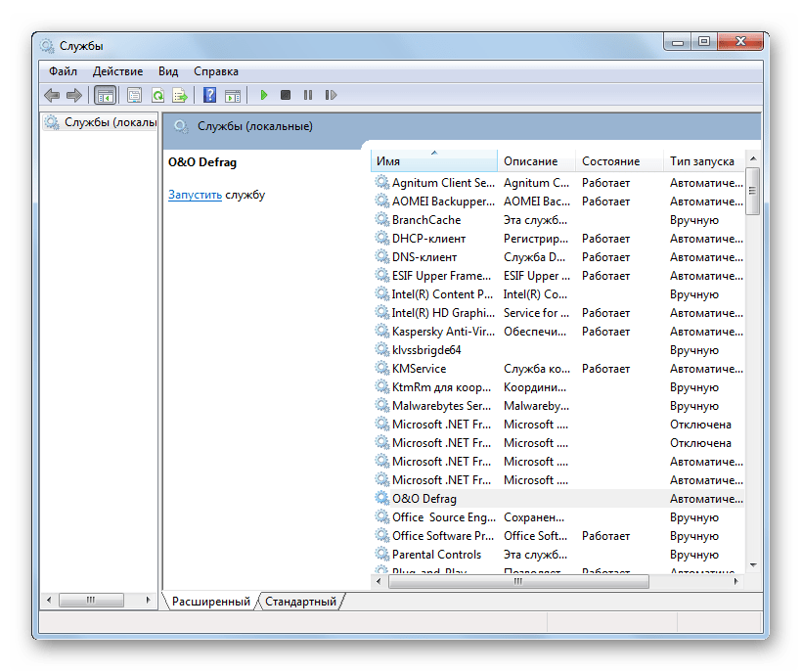The image size is (802, 672).
Task: Click the Pause service icon
Action: click(x=308, y=95)
